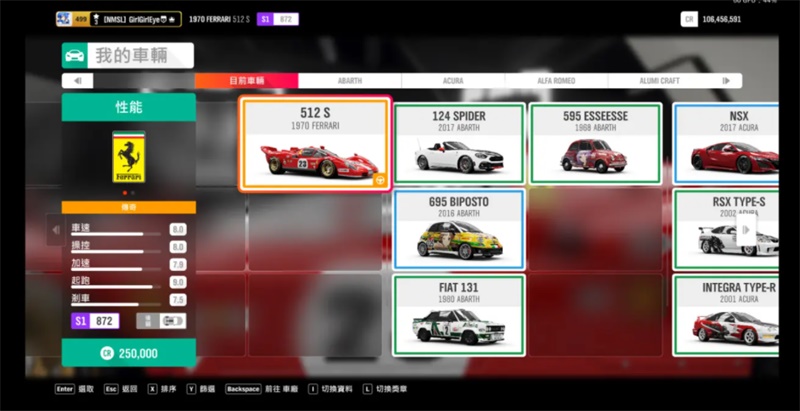The image size is (800, 411).
Task: Switch to the ALUMI CRAFT tab
Action: 659,81
